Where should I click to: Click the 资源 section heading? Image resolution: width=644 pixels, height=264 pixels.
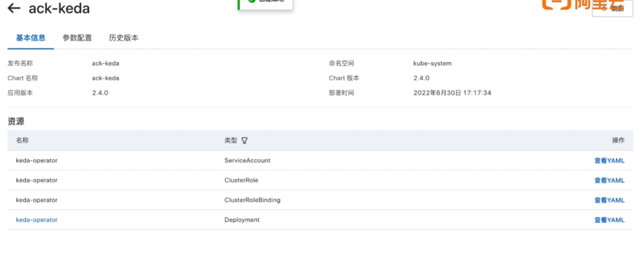(16, 122)
